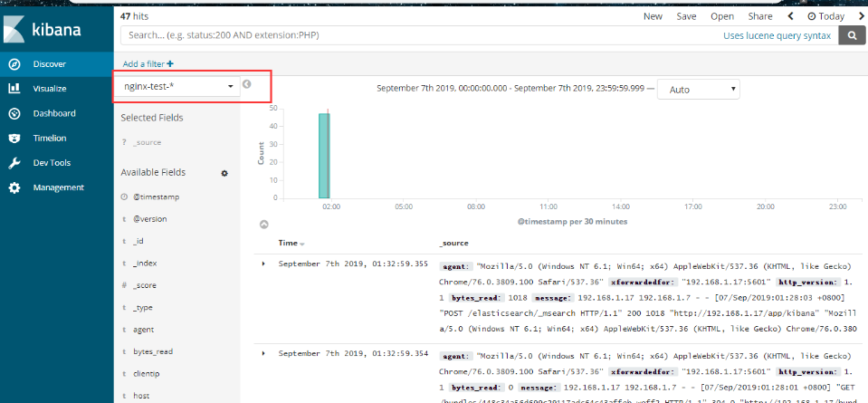Open the Uses lucene query syntax link

pos(777,35)
